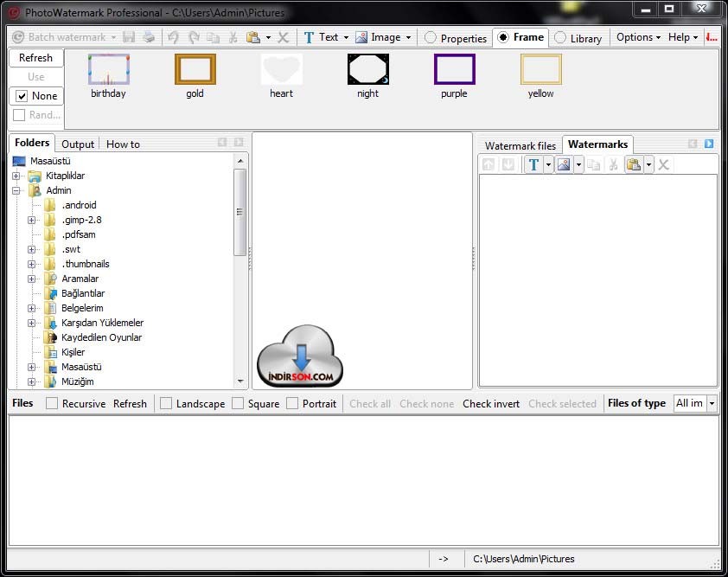Click the Delete X in the main toolbar
The width and height of the screenshot is (728, 577).
point(284,37)
